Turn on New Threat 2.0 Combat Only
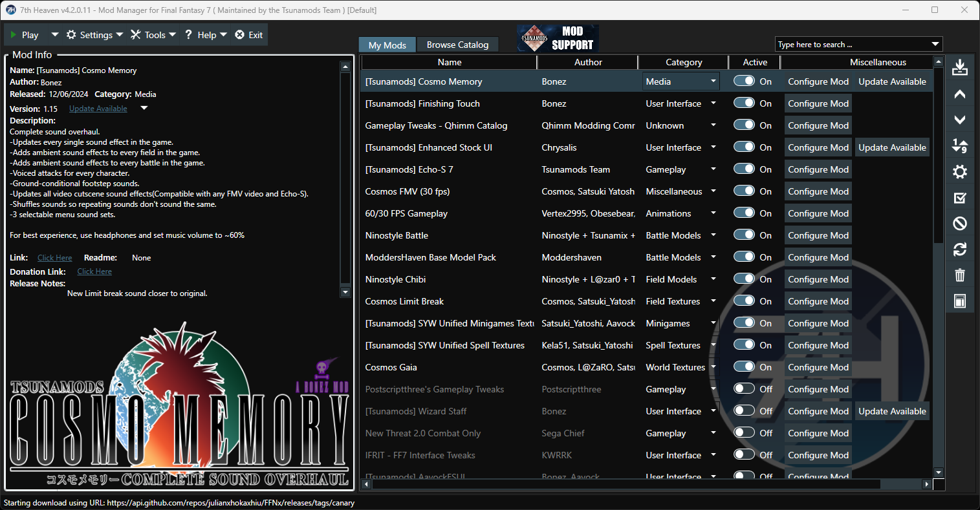Screen dimensions: 980x510 click(x=744, y=433)
